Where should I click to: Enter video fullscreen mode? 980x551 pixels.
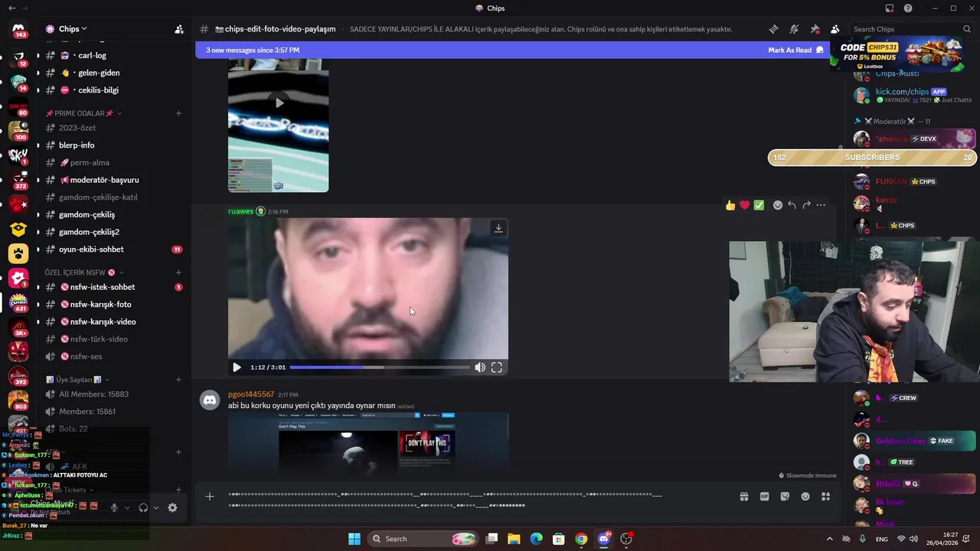coord(497,367)
